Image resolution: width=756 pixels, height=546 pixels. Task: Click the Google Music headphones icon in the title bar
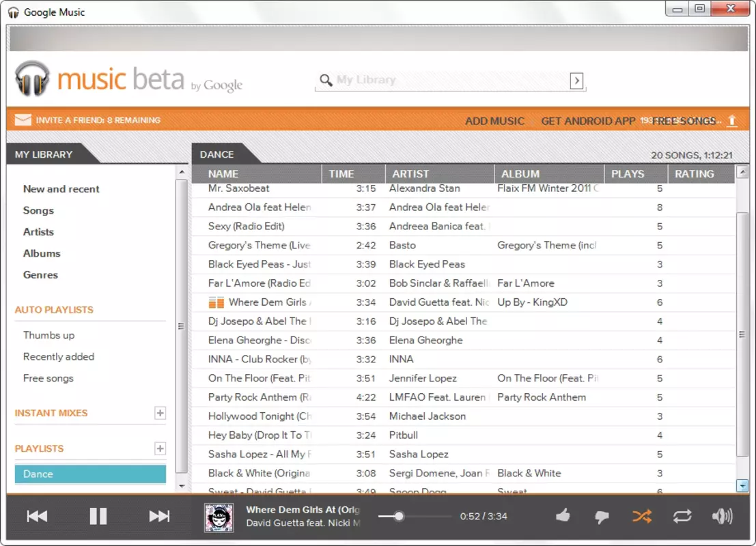[x=14, y=12]
